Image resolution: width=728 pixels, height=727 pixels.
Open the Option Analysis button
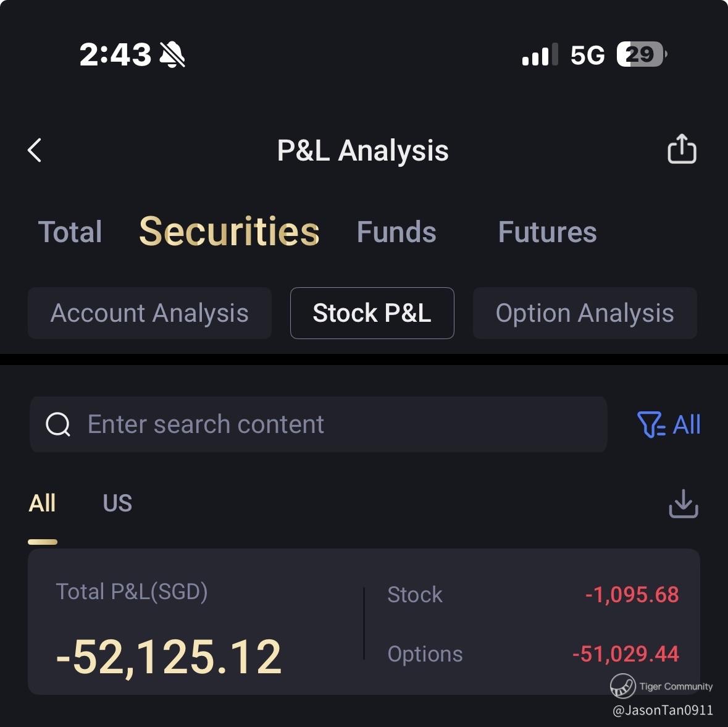pyautogui.click(x=585, y=313)
